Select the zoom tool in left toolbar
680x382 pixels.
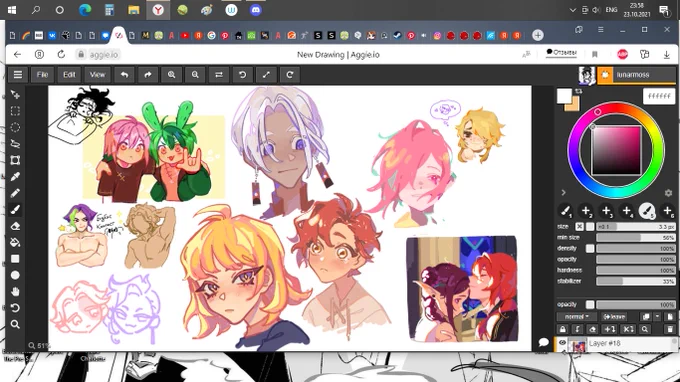tap(15, 324)
